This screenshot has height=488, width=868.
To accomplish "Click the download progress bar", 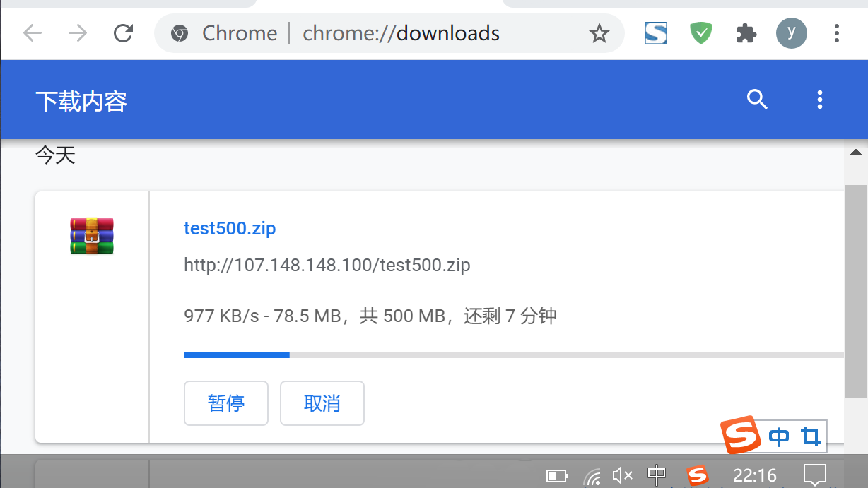I will click(514, 355).
